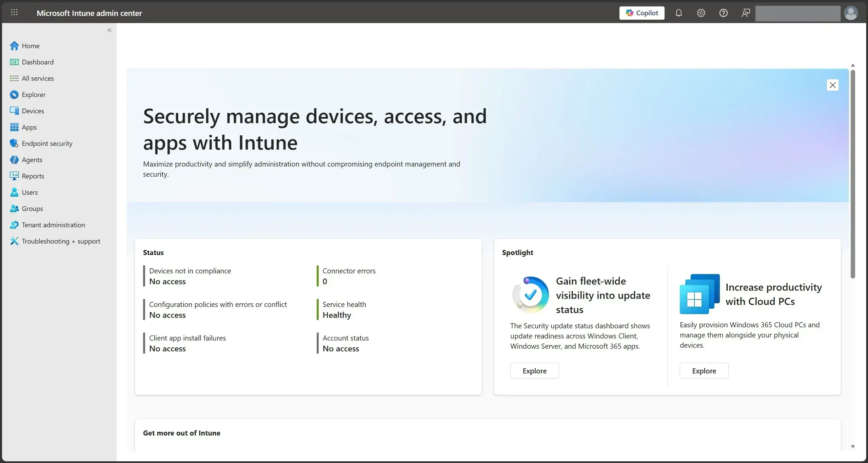Image resolution: width=868 pixels, height=463 pixels.
Task: Click the Agents icon in sidebar
Action: click(14, 160)
